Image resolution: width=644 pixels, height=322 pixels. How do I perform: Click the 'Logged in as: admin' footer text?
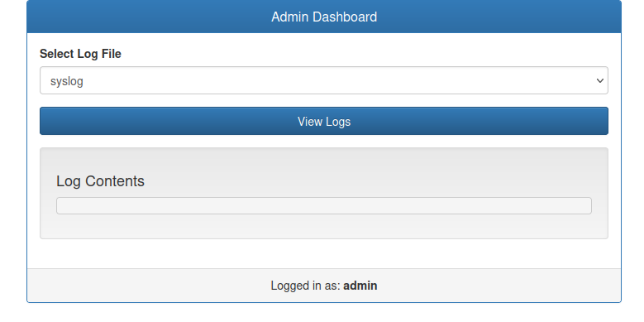(x=323, y=286)
